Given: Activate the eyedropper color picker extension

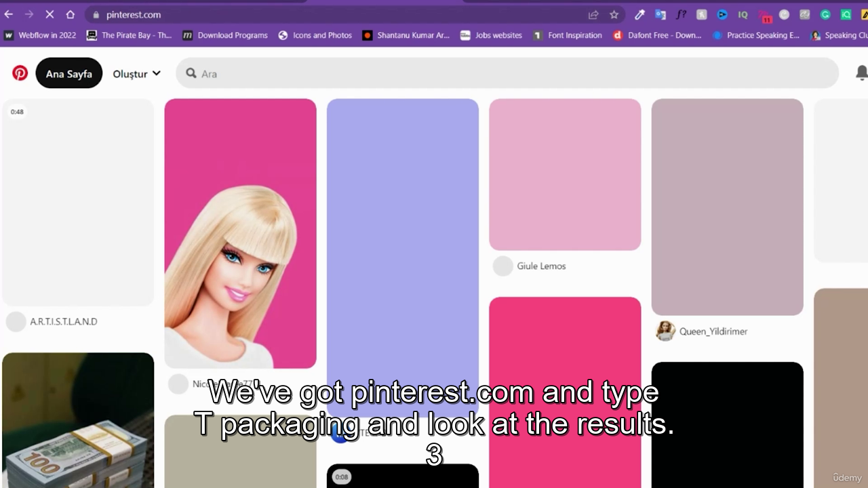Looking at the screenshot, I should 639,14.
